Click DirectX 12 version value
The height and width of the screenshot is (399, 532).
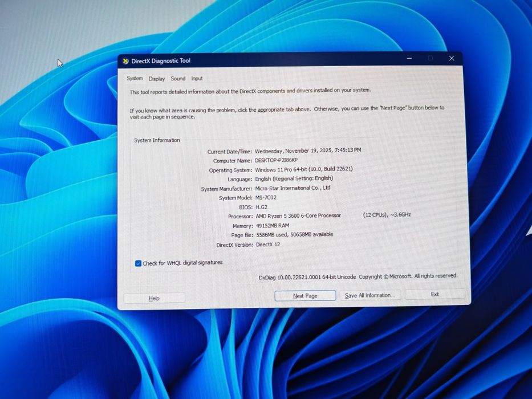click(268, 245)
